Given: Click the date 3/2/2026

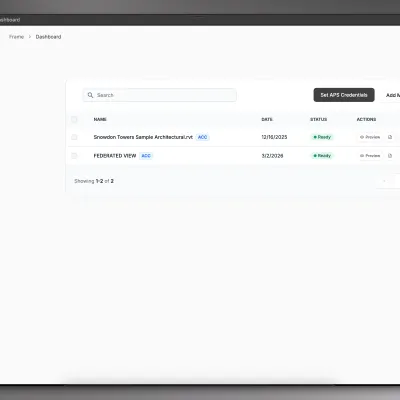Looking at the screenshot, I should pyautogui.click(x=272, y=156).
